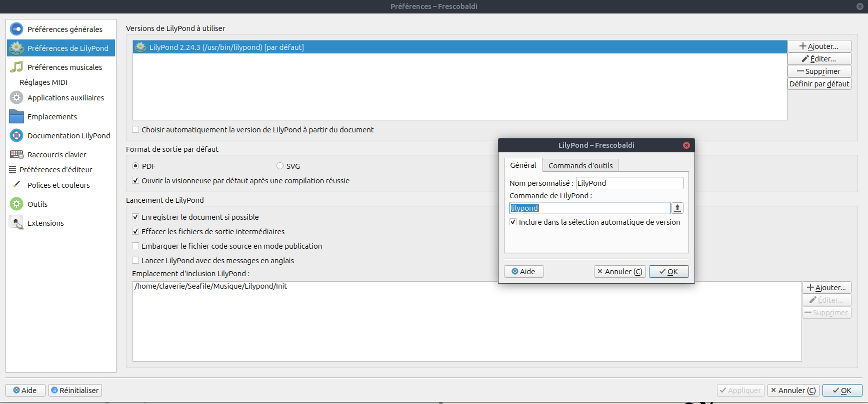Enable Lancer LilyPond avec des messages en anglais
The width and height of the screenshot is (868, 404).
point(135,260)
